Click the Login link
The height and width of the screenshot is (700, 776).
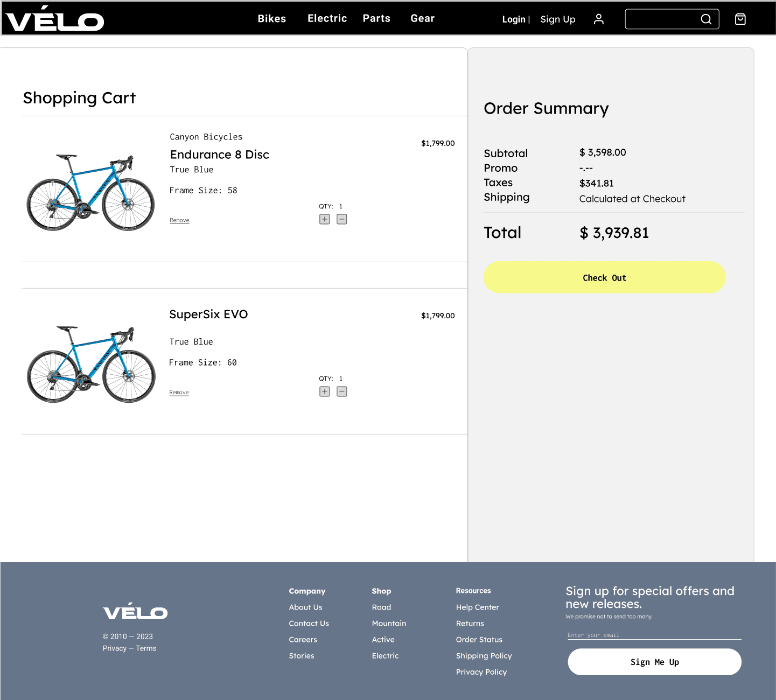click(x=513, y=19)
